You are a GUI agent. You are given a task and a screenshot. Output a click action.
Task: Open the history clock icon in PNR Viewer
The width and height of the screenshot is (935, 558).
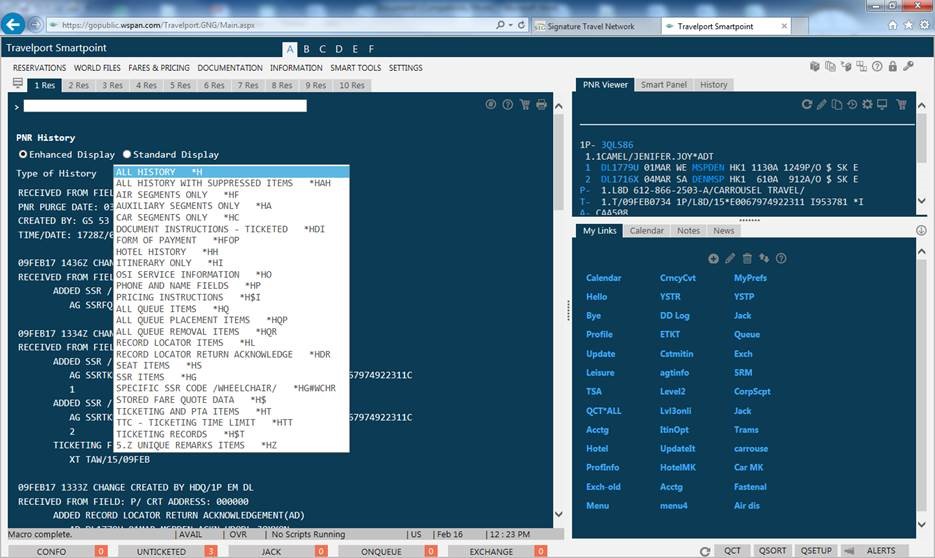pos(852,104)
